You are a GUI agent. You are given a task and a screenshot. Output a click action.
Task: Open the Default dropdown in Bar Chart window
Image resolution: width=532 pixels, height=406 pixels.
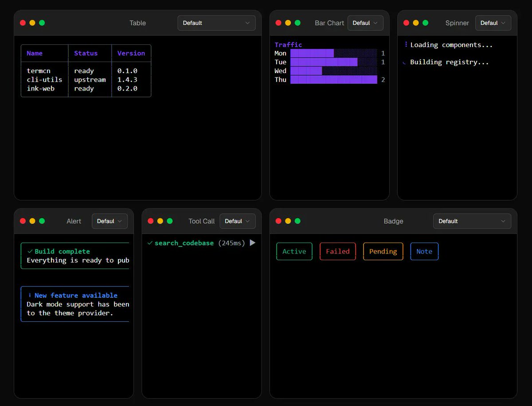point(365,23)
